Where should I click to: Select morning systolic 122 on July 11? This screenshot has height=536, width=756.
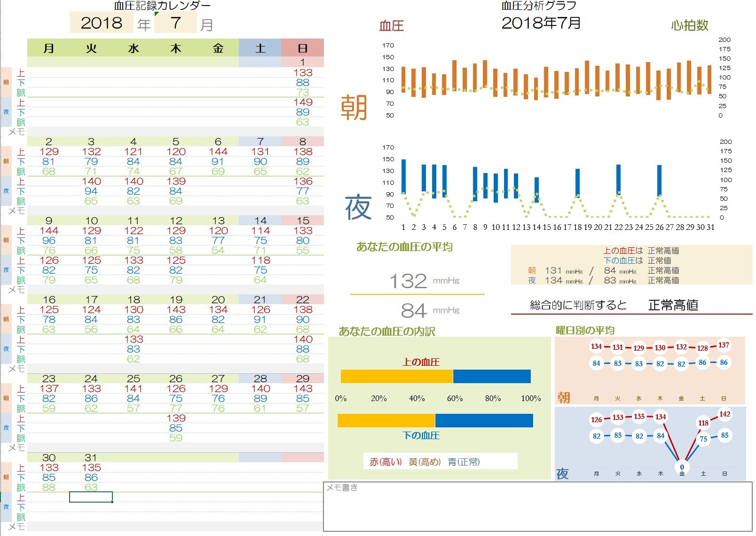pyautogui.click(x=134, y=230)
